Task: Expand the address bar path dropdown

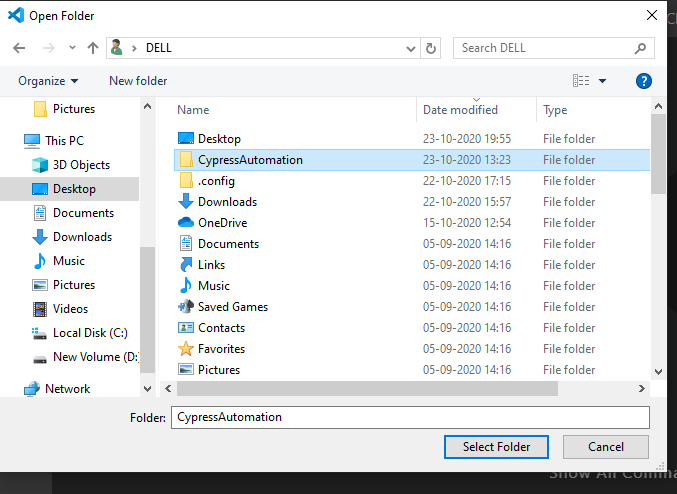Action: click(x=411, y=48)
